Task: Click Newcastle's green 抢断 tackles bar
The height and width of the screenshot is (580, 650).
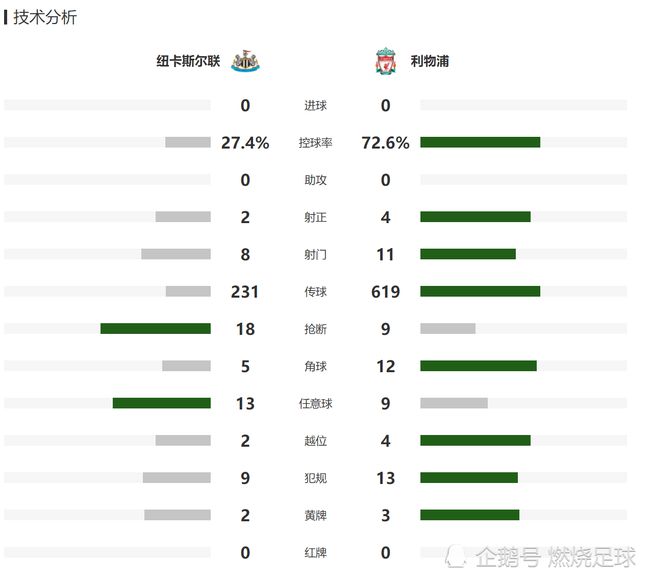Action: (155, 329)
